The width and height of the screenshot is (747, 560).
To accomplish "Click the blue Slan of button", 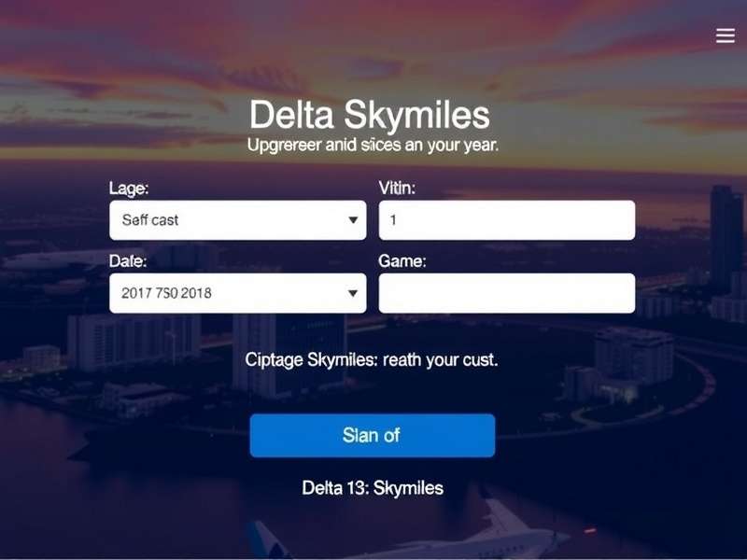I will 373,435.
